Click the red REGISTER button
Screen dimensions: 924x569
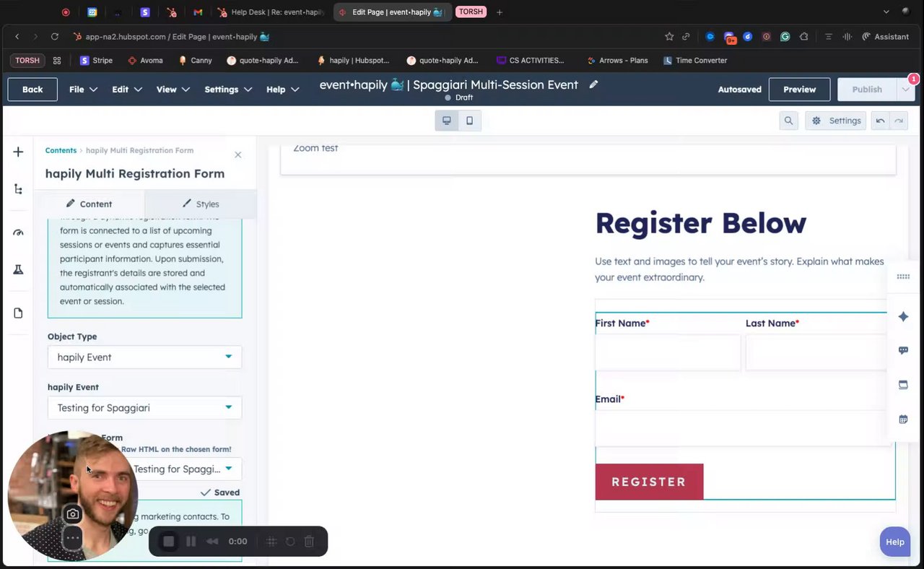[x=649, y=482]
